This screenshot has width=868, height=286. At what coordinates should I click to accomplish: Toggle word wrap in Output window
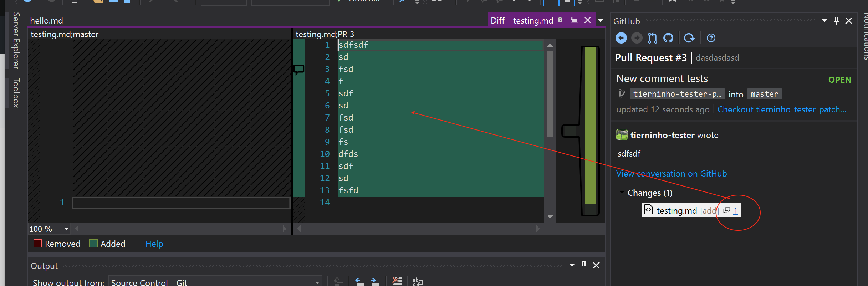tap(418, 281)
